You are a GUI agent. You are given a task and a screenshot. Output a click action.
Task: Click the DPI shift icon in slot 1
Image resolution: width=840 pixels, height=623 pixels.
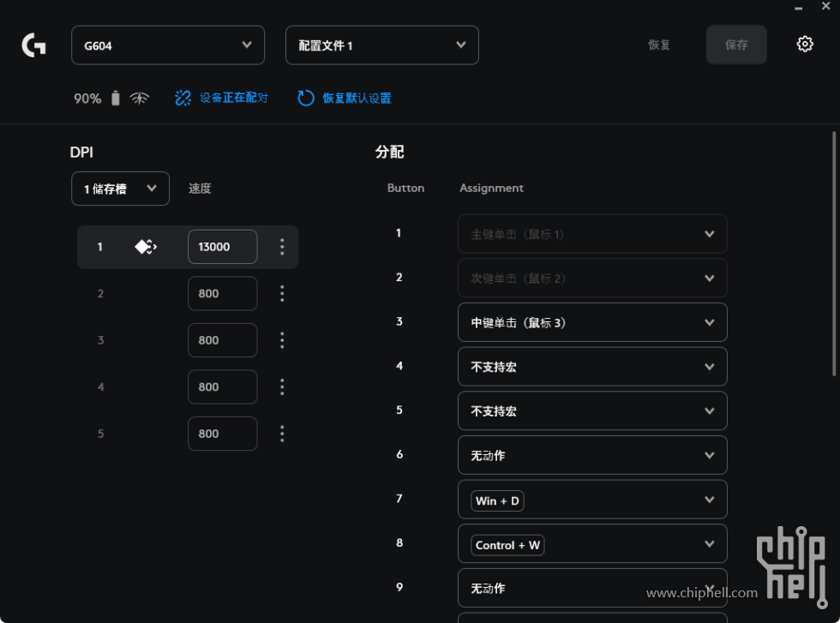(145, 247)
